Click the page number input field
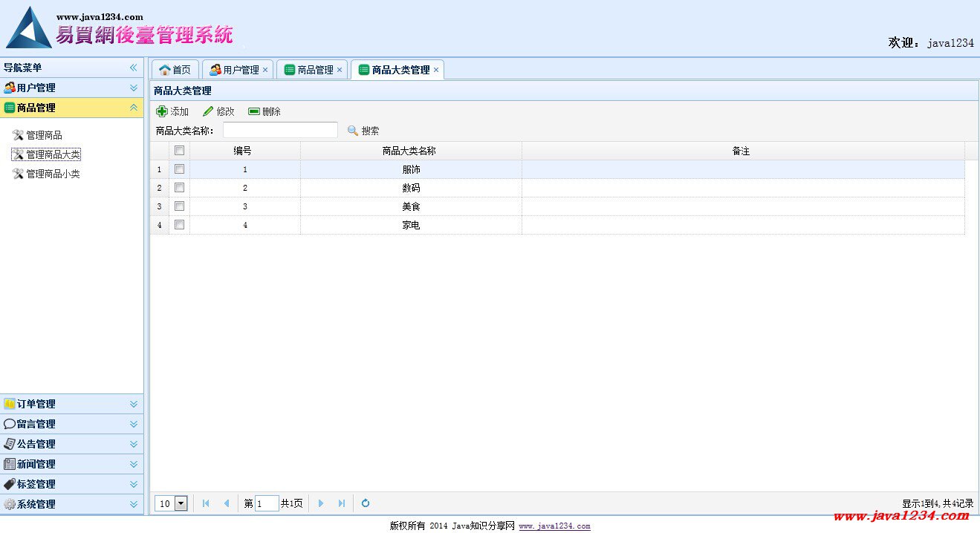 [267, 503]
